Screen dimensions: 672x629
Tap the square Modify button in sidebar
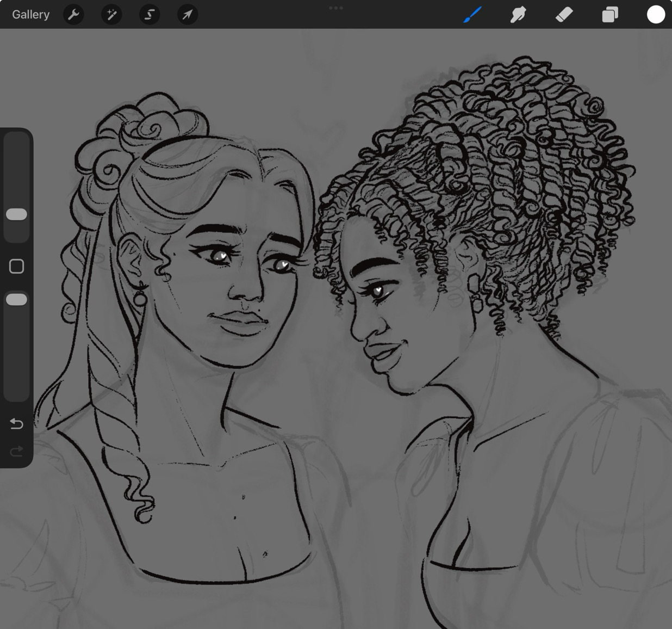(x=16, y=266)
